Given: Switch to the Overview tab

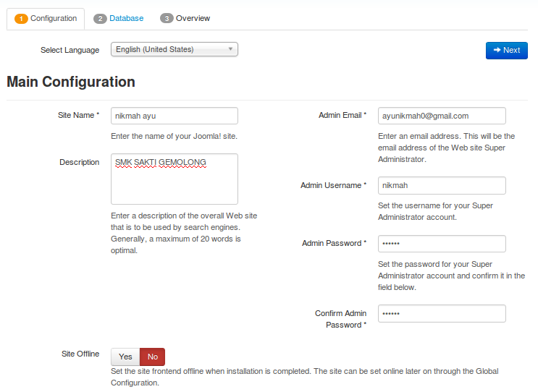Looking at the screenshot, I should [x=193, y=19].
